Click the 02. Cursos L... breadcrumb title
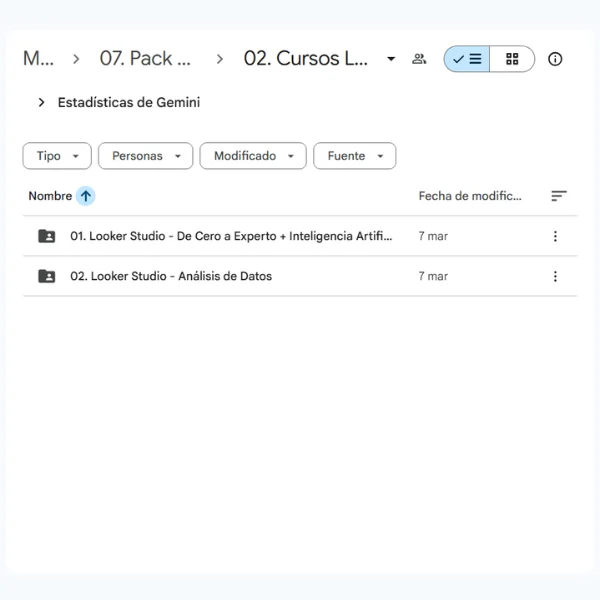600x600 pixels. tap(306, 59)
